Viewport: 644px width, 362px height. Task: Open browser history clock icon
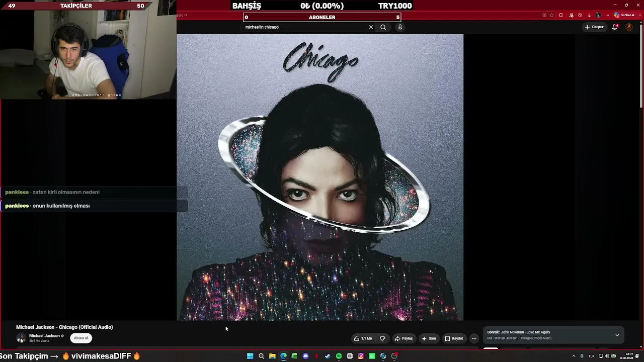point(580,15)
